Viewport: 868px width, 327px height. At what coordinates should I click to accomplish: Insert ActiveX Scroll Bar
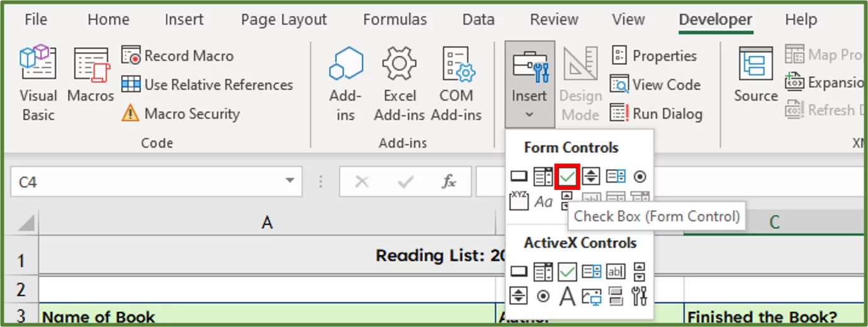coord(640,272)
